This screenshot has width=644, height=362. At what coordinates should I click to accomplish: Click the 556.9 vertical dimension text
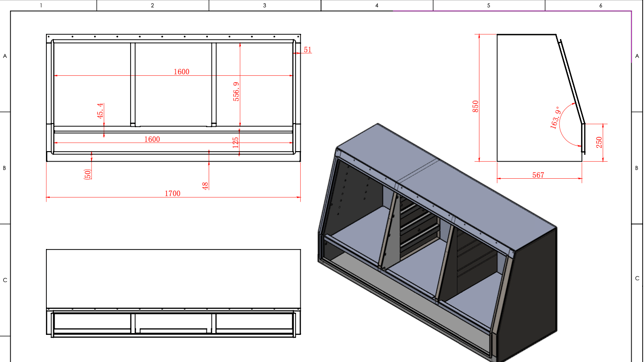coord(236,91)
